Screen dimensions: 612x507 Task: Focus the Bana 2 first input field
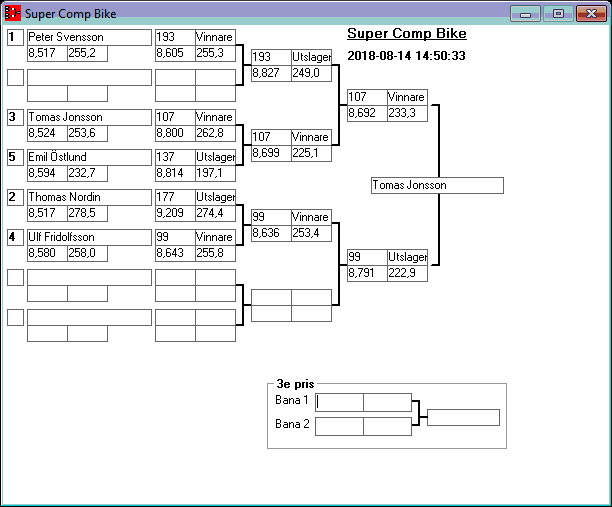point(339,426)
